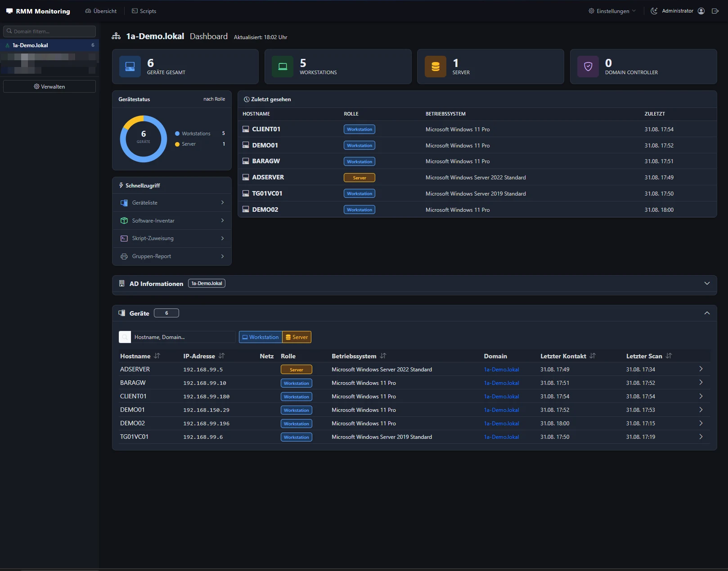Select BARAGW in the Zuletzt gesehen list
This screenshot has width=728, height=571.
pyautogui.click(x=477, y=161)
